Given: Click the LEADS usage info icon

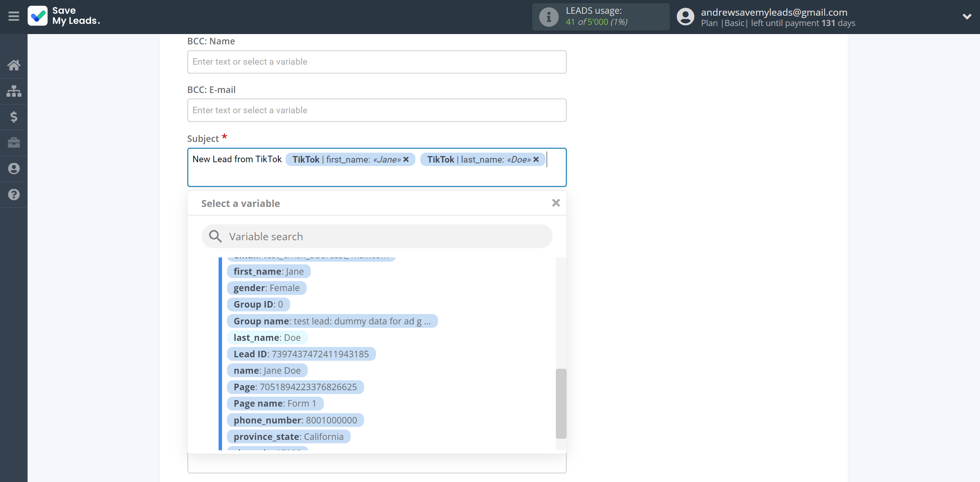Looking at the screenshot, I should click(549, 17).
